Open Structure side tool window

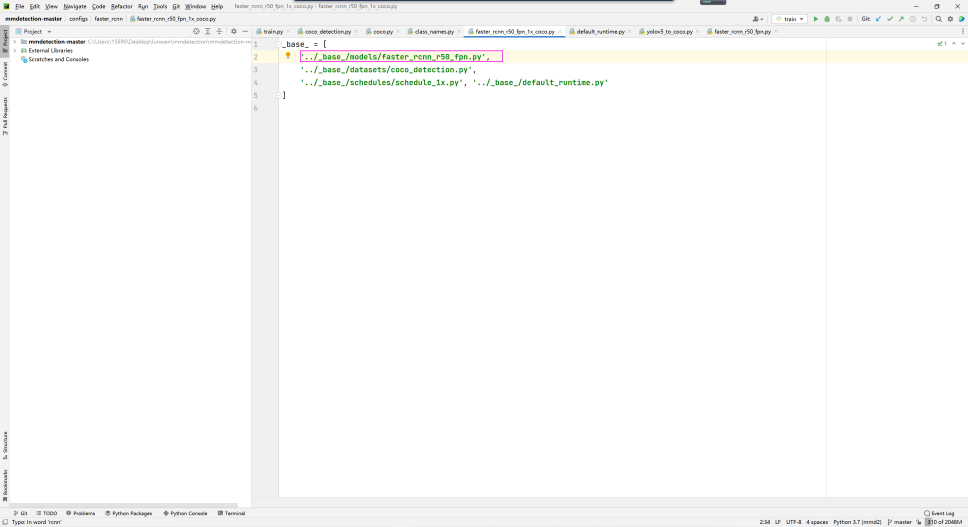[x=5, y=445]
